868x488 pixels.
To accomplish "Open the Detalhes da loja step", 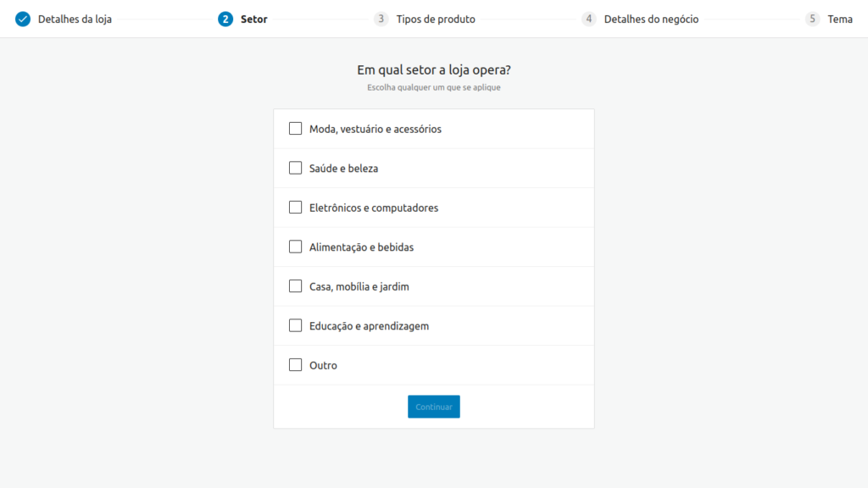I will (75, 18).
